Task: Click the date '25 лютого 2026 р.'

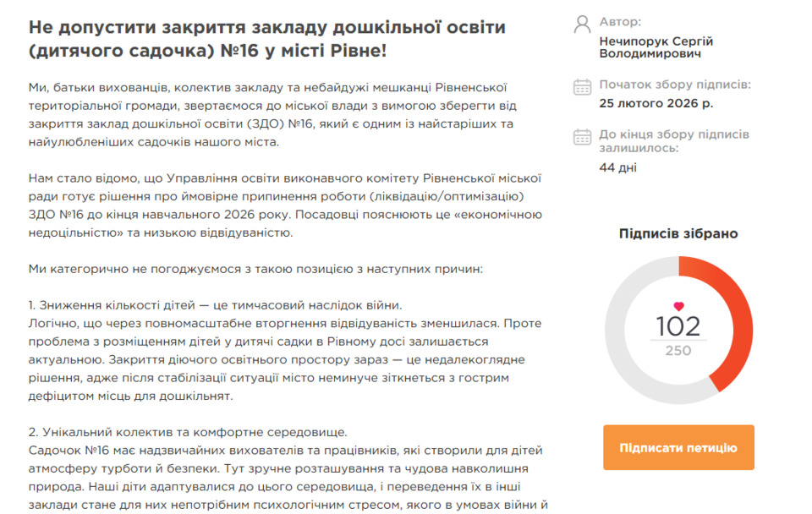Action: pyautogui.click(x=656, y=103)
